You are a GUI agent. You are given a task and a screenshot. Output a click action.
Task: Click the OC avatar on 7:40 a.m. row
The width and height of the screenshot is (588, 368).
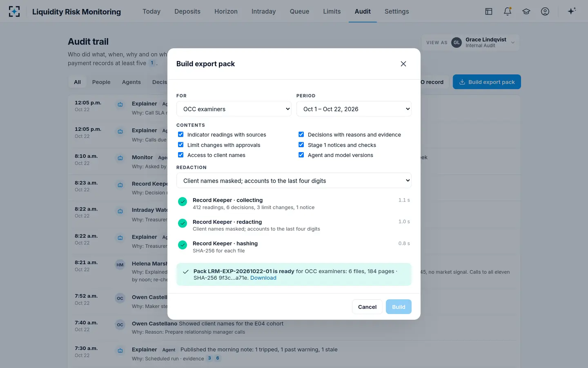tap(120, 325)
